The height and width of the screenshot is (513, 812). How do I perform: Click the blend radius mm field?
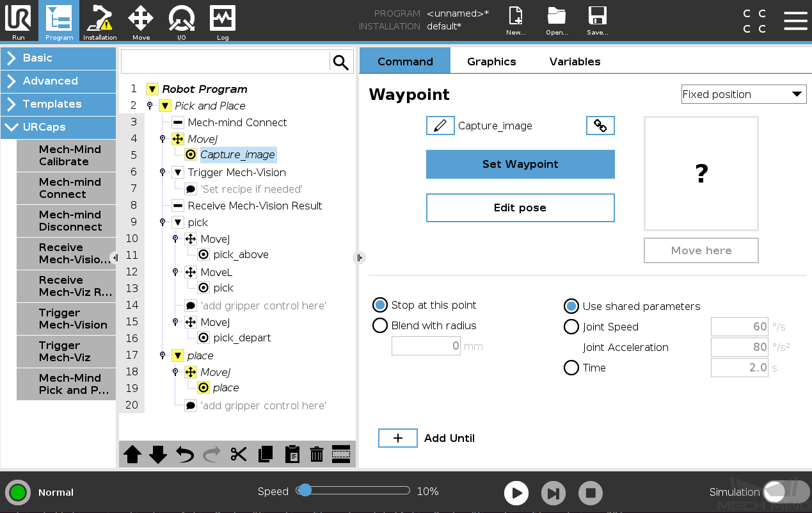[x=426, y=346]
